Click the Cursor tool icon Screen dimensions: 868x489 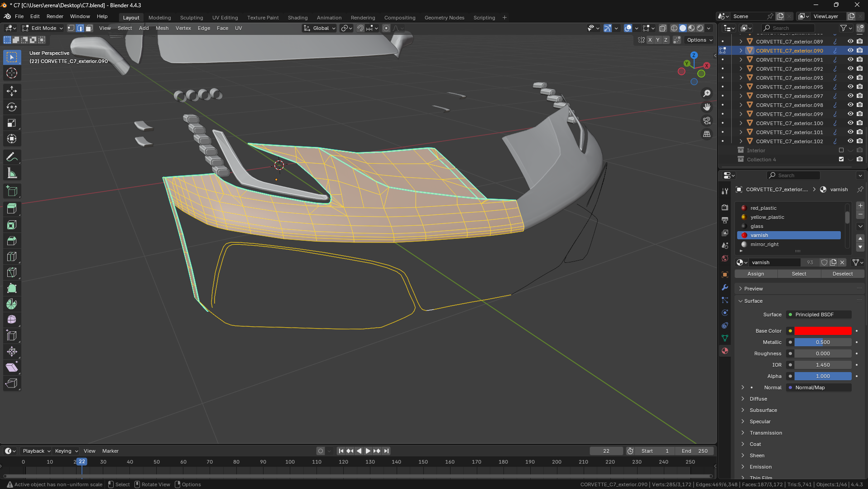tap(12, 73)
